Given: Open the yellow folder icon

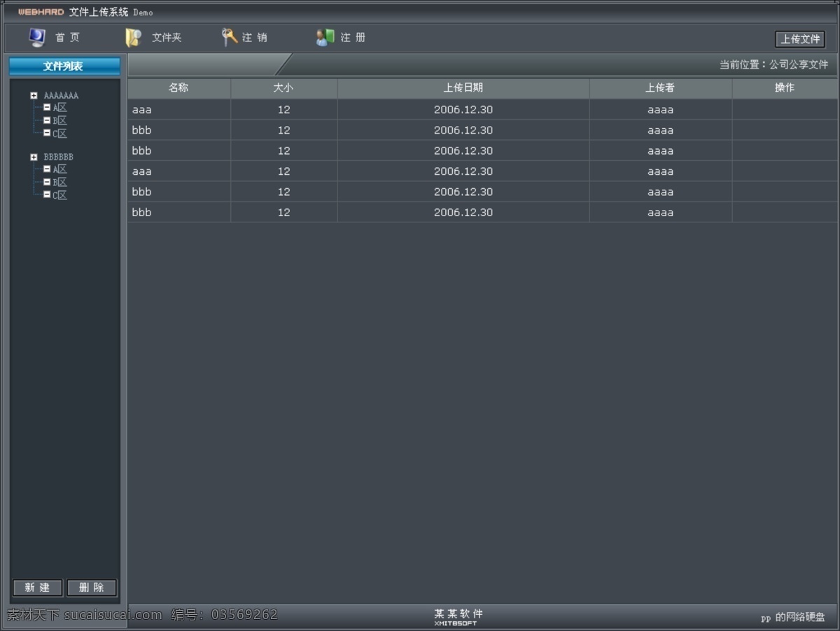Looking at the screenshot, I should click(x=133, y=38).
